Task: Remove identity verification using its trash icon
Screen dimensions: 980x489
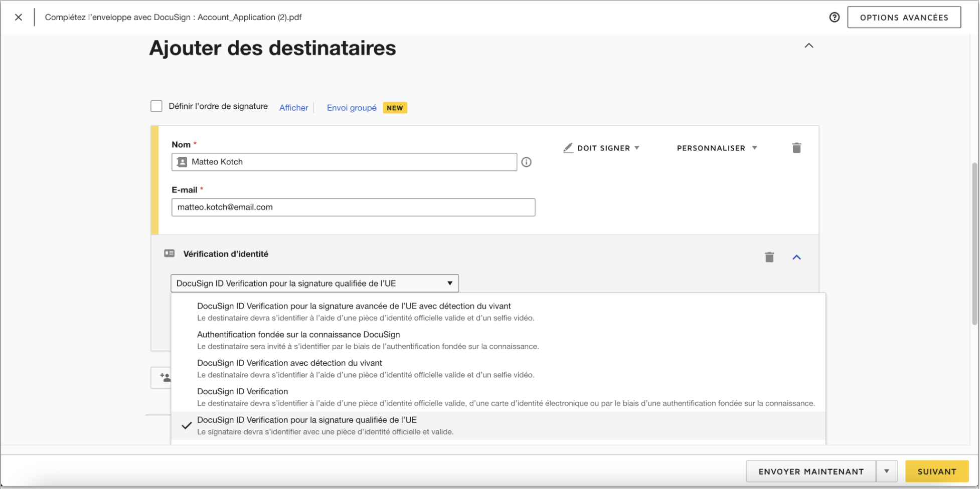Action: 769,258
